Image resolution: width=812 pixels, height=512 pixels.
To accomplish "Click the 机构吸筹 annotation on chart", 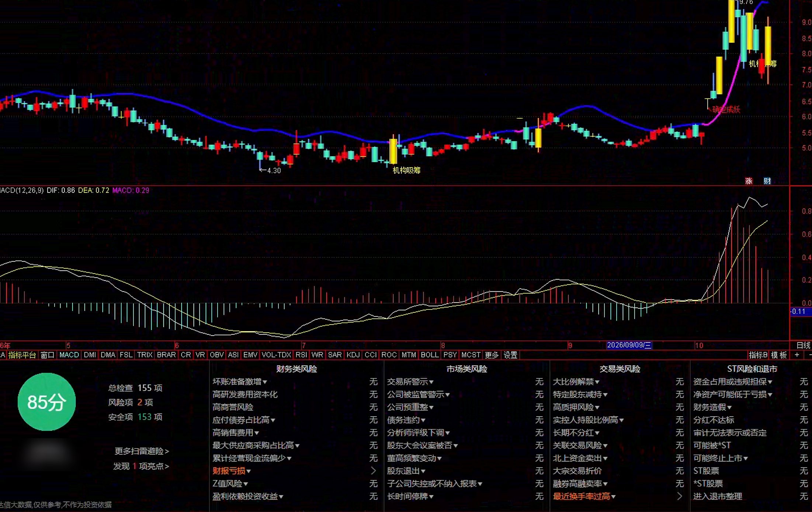I will [x=406, y=170].
